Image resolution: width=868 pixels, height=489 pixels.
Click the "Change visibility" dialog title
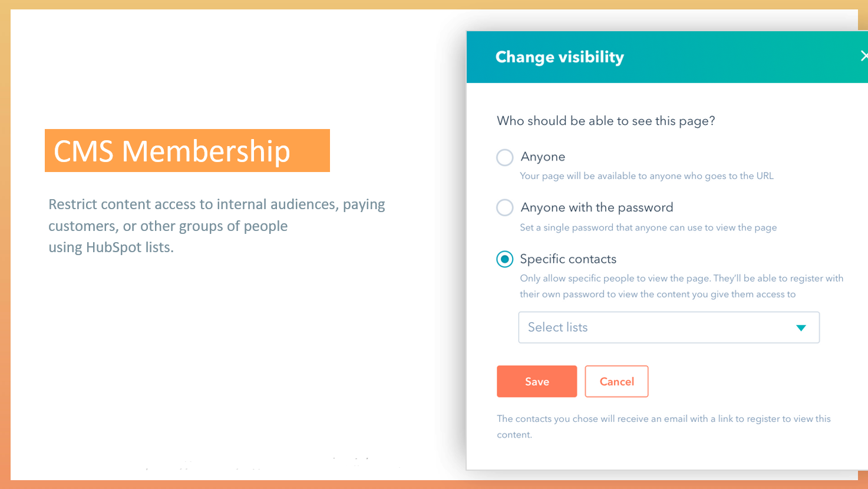click(x=559, y=57)
